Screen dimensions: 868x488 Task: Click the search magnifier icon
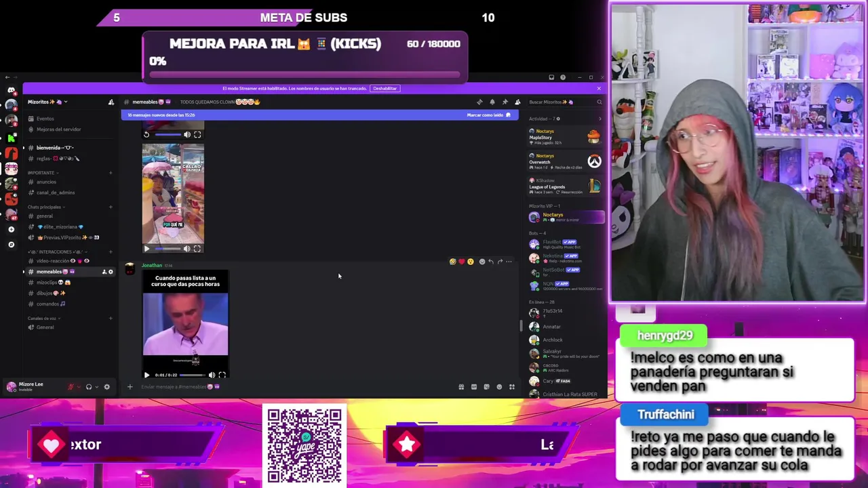pyautogui.click(x=599, y=102)
